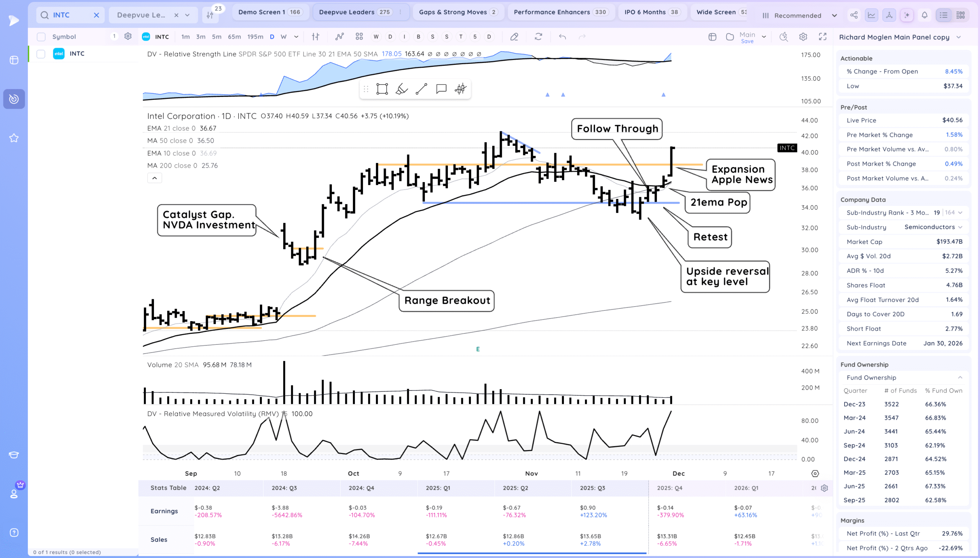The height and width of the screenshot is (558, 980).
Task: Open the alerts bell icon
Action: 924,15
